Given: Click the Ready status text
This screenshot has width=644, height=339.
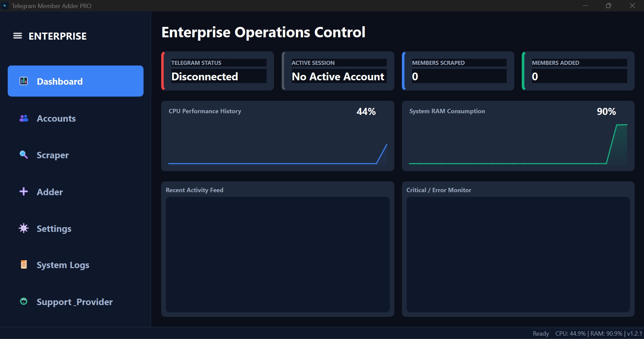Looking at the screenshot, I should point(541,334).
